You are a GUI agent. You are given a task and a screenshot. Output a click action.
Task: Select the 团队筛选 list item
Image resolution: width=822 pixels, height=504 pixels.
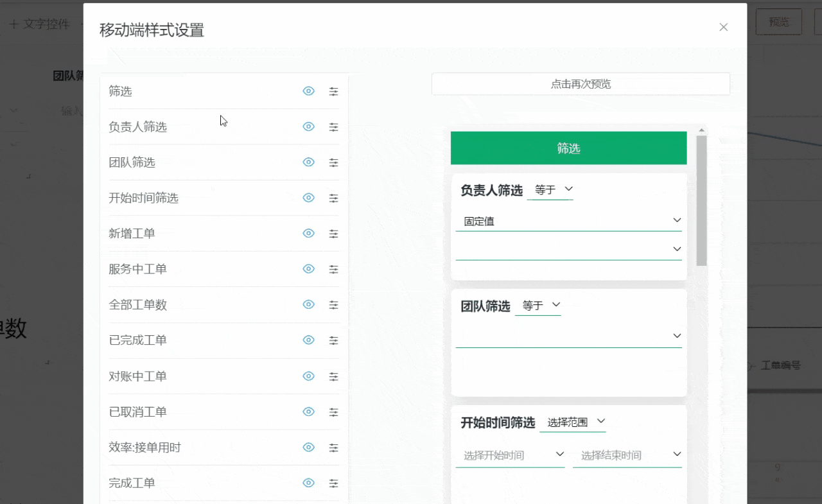point(224,162)
